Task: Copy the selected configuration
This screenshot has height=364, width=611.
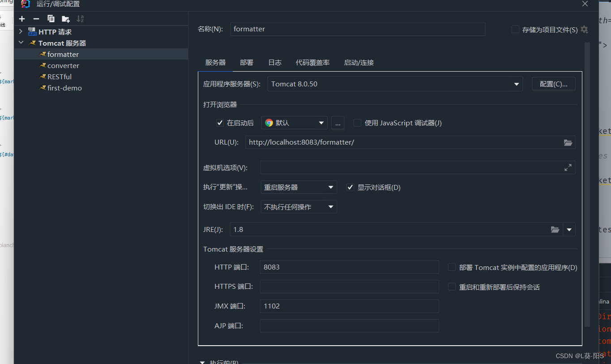Action: (x=51, y=19)
